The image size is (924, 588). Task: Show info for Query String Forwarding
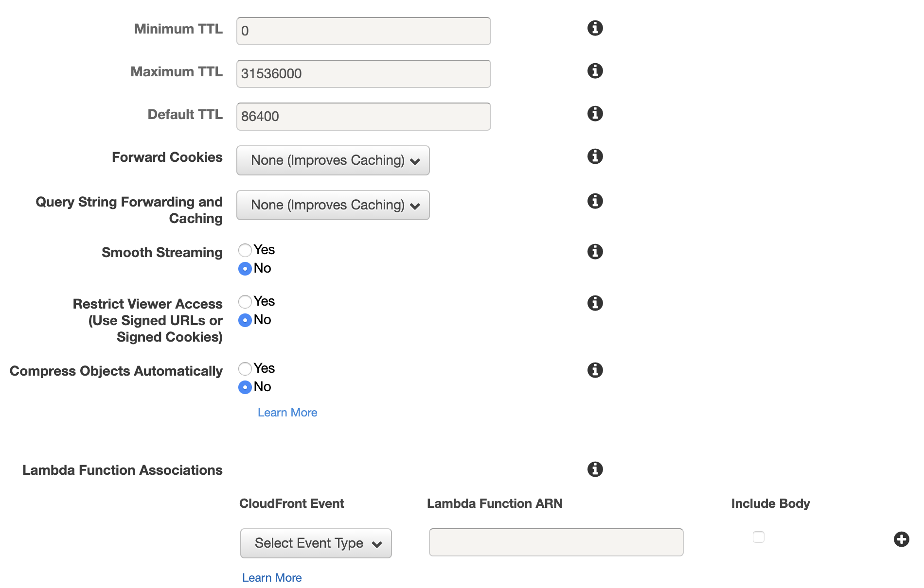point(595,201)
